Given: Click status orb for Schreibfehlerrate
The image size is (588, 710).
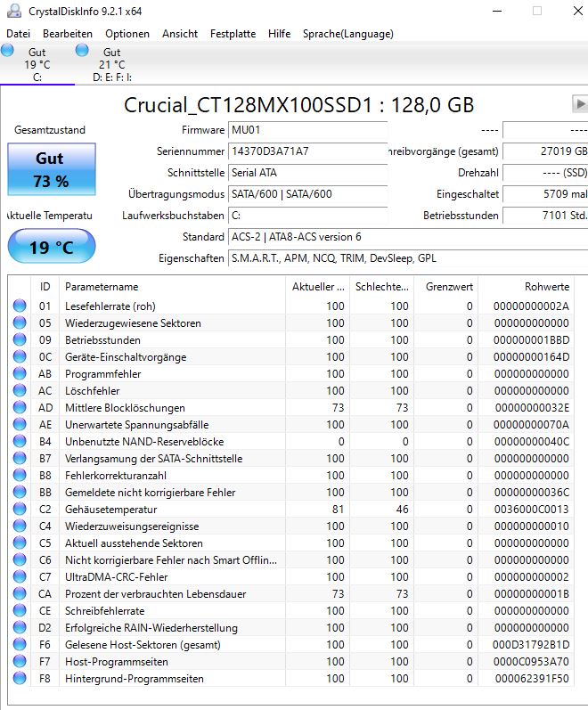Looking at the screenshot, I should click(x=20, y=610).
